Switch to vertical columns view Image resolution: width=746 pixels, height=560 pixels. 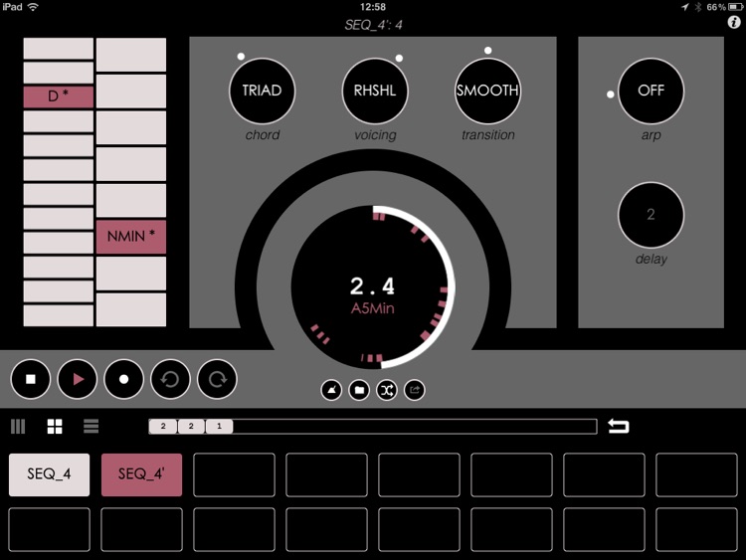pos(18,427)
